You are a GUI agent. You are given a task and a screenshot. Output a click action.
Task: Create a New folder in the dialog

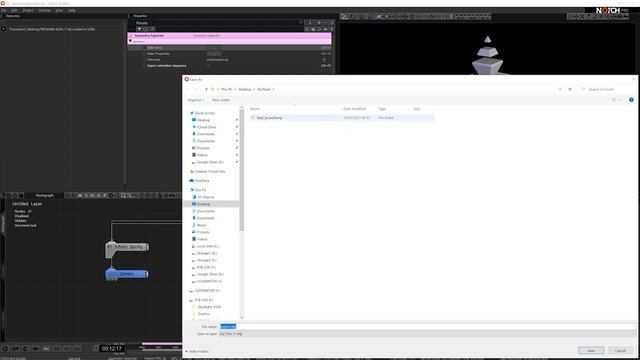point(221,100)
